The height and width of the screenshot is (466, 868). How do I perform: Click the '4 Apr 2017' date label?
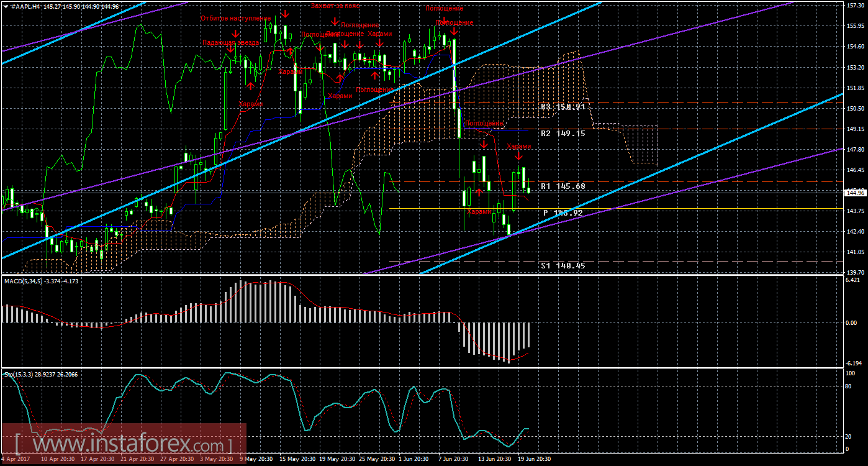pyautogui.click(x=17, y=459)
